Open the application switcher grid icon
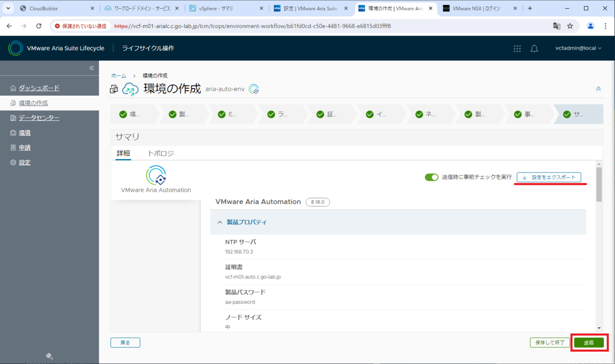615x364 pixels. click(517, 48)
